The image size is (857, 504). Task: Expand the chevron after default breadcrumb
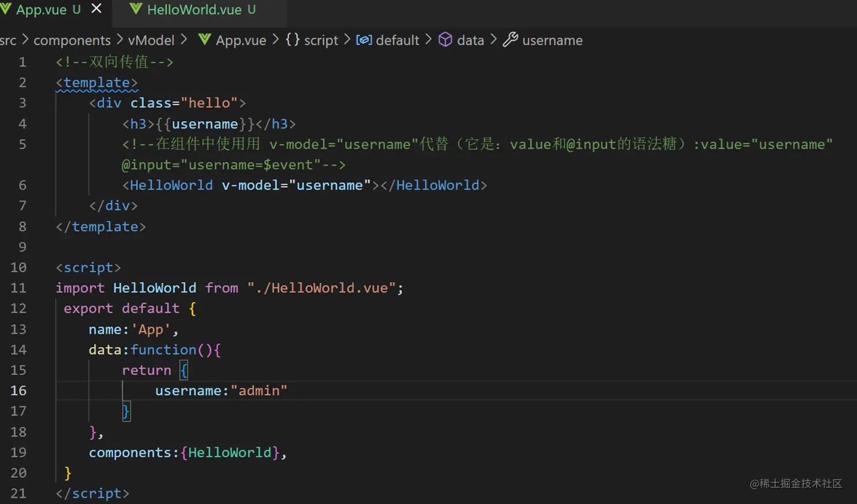click(x=428, y=39)
